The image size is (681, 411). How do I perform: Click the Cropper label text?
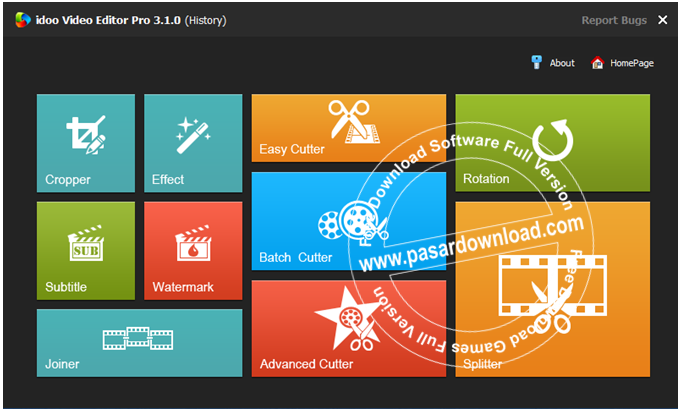click(68, 179)
